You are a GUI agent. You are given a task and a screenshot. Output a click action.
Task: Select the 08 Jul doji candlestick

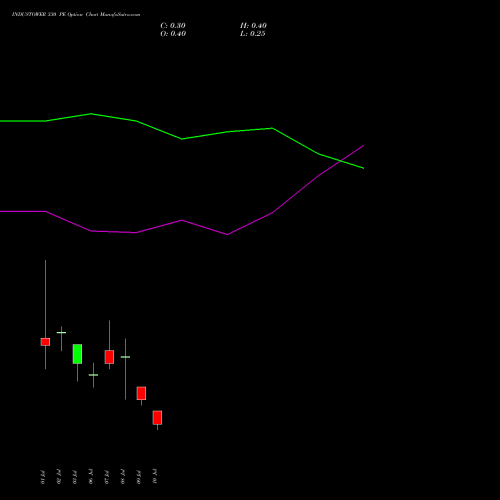125,357
